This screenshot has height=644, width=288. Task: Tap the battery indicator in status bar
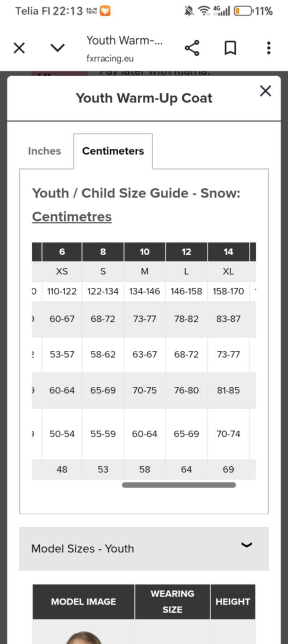pos(243,11)
